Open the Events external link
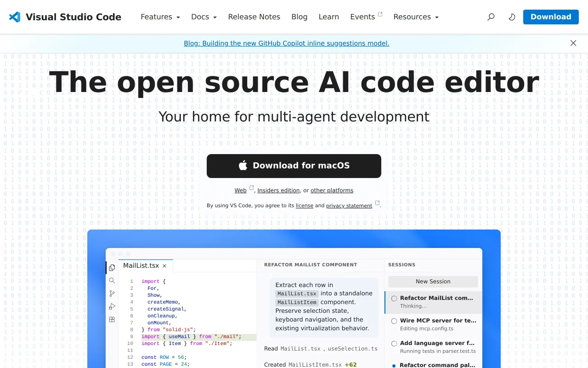Screen dimensions: 588x368 366,17
